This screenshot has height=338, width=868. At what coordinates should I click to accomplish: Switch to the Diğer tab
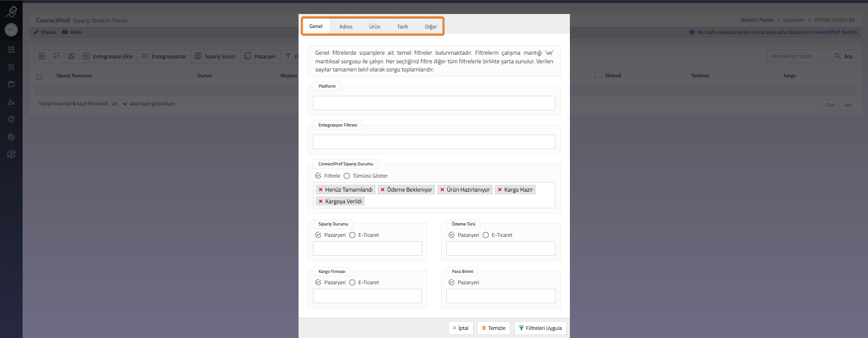coord(431,27)
